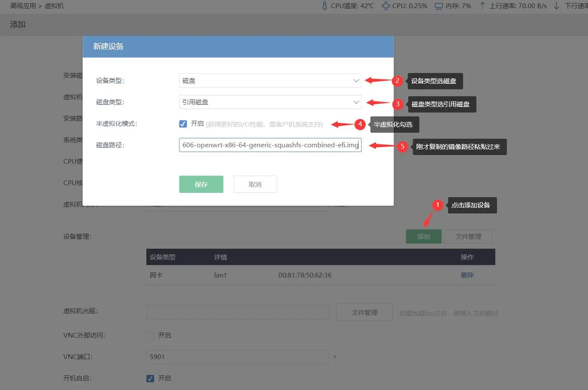This screenshot has height=390, width=588.
Task: Expand the disk type dropdown showing 引用磁盘
Action: tap(270, 102)
